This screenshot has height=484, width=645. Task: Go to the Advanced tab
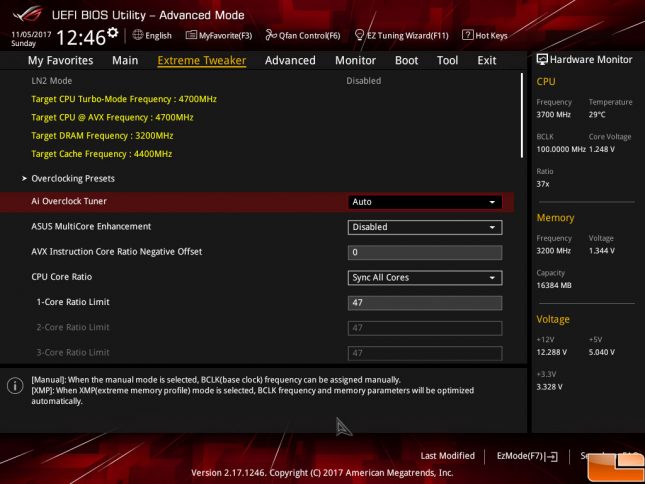tap(290, 60)
